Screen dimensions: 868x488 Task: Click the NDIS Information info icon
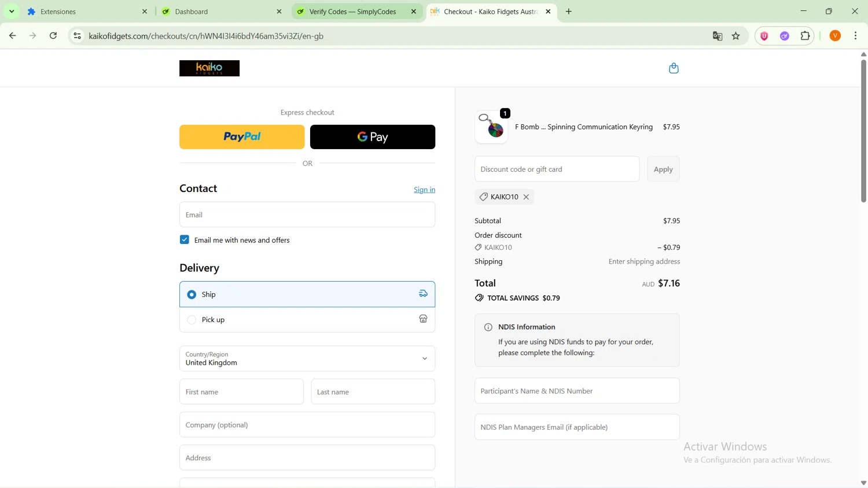488,327
